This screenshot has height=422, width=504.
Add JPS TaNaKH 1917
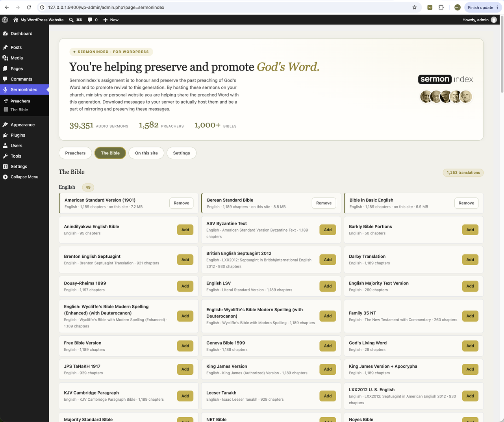coord(185,369)
